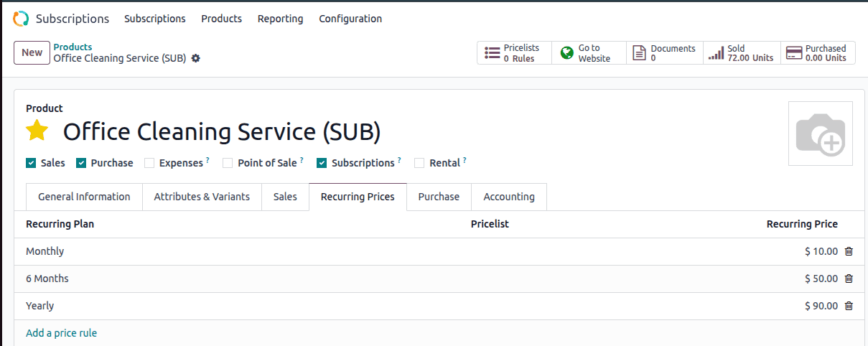Open the Accounting tab
The width and height of the screenshot is (868, 346).
508,197
